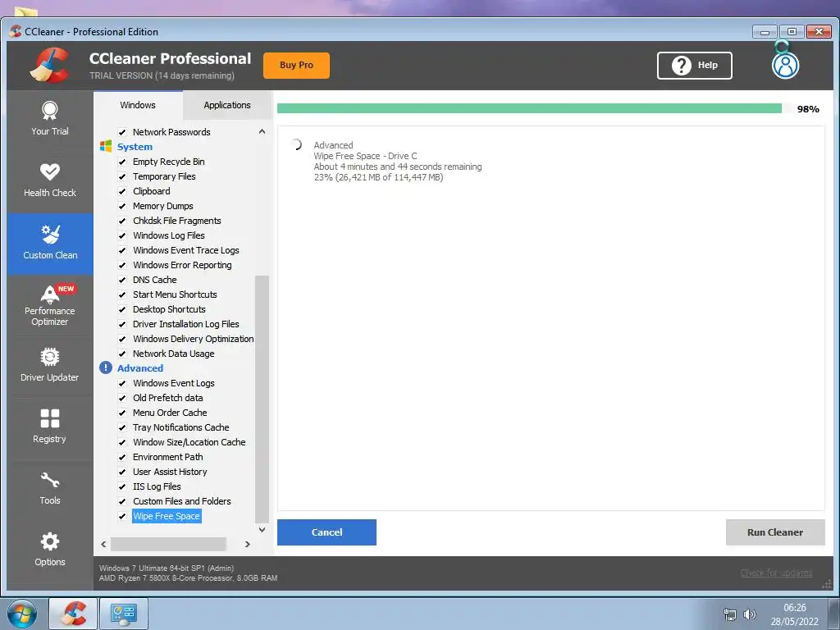Open the Your Trial section
This screenshot has height=630, width=840.
click(x=50, y=120)
